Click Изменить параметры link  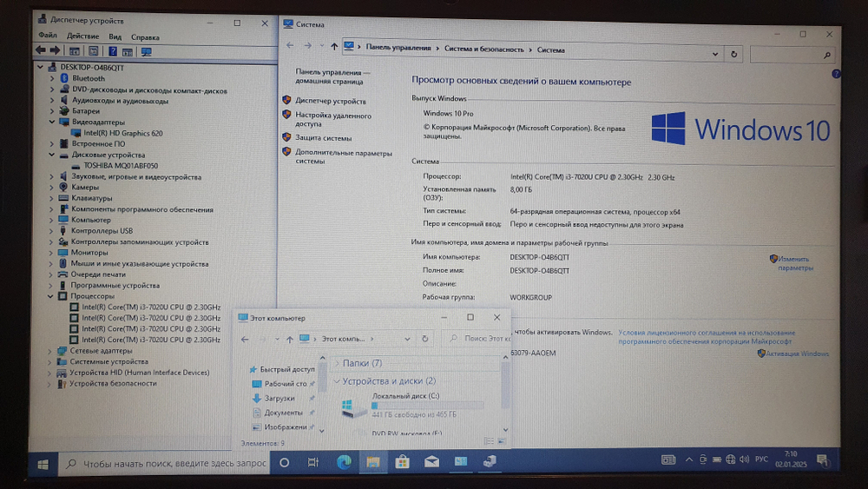pyautogui.click(x=795, y=263)
